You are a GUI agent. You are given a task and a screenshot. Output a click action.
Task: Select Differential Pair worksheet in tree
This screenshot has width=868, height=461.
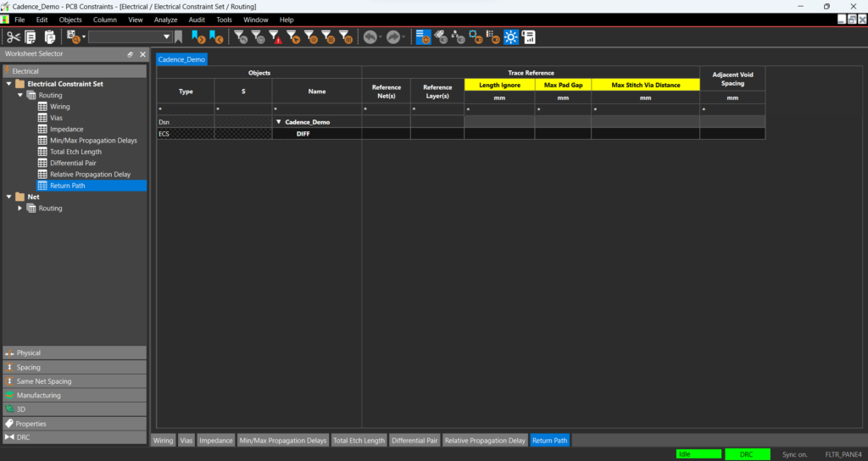pyautogui.click(x=73, y=163)
